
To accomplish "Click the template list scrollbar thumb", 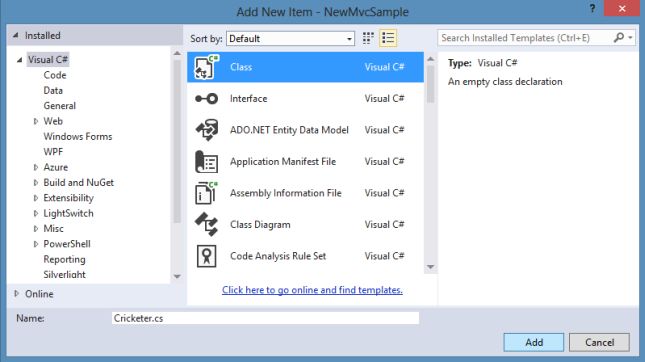I will point(430,84).
